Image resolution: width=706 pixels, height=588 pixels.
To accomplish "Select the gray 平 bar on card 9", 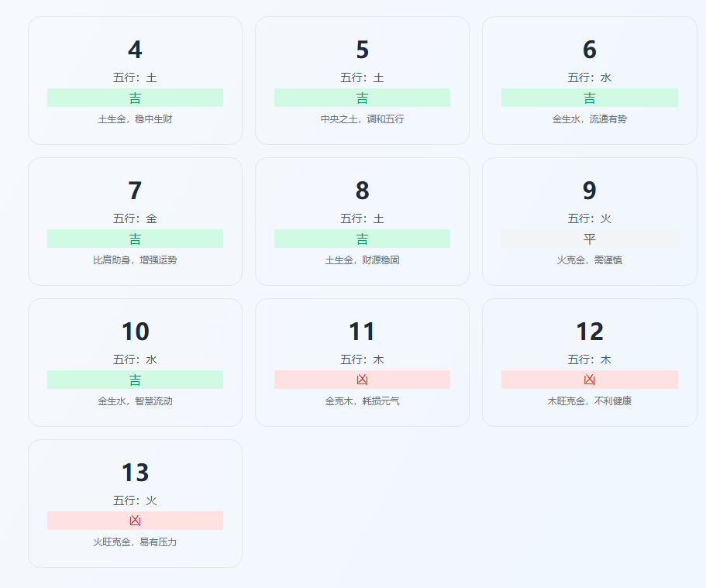I will pos(589,239).
